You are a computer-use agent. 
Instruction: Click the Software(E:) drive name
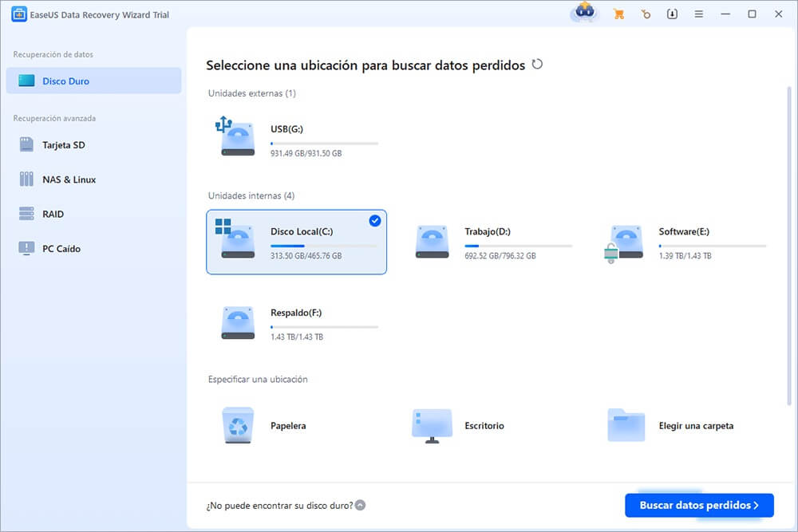click(684, 232)
